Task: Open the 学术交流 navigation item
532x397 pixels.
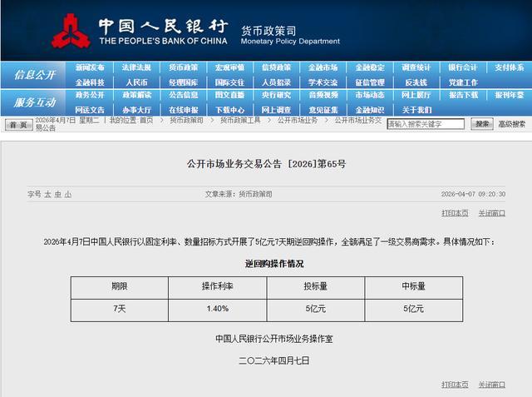Action: coord(323,82)
